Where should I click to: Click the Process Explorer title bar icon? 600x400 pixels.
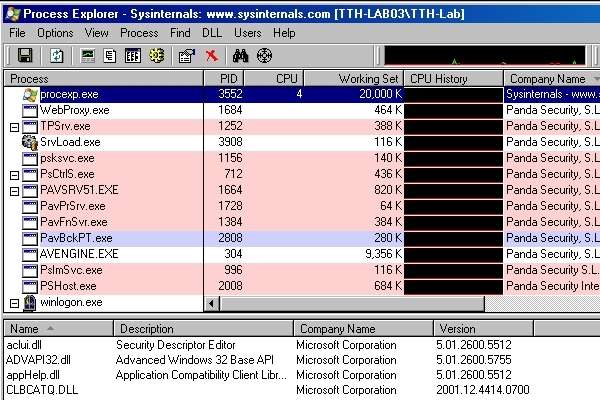pyautogui.click(x=13, y=14)
